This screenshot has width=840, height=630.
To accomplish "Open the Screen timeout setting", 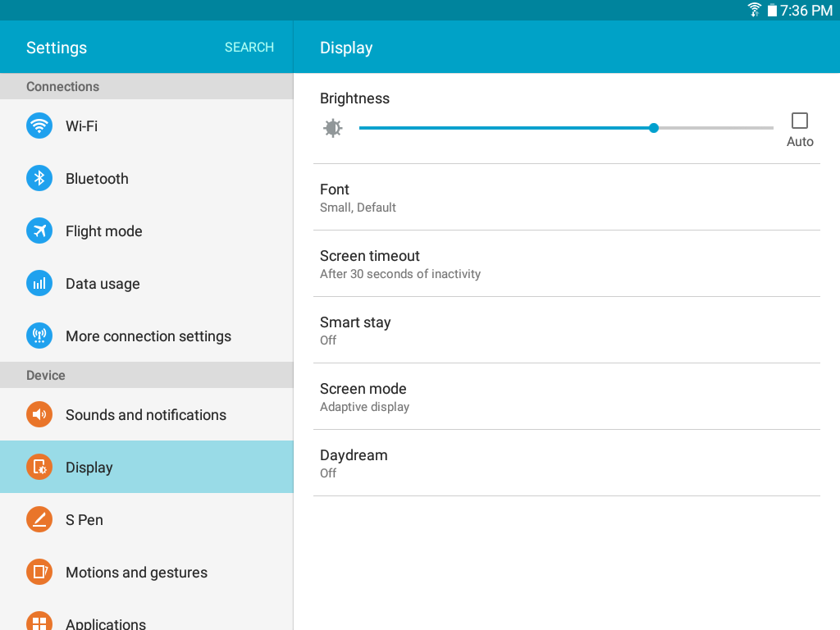I will [x=567, y=264].
